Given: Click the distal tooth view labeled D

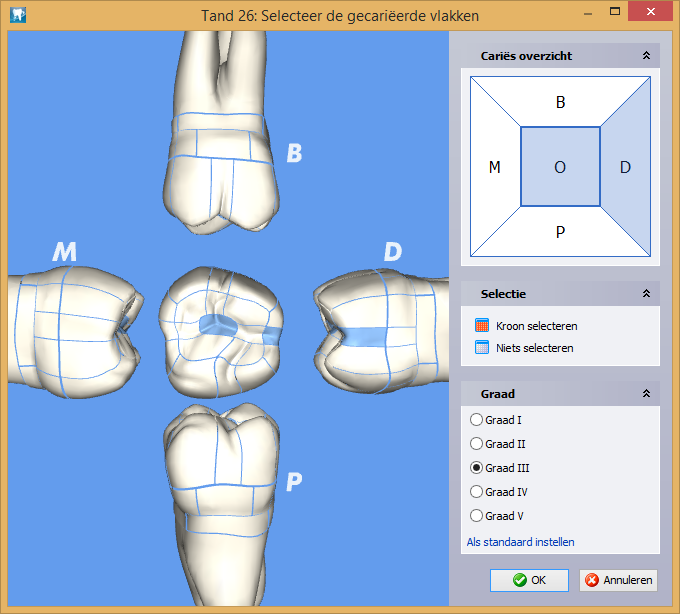Looking at the screenshot, I should pos(381,331).
